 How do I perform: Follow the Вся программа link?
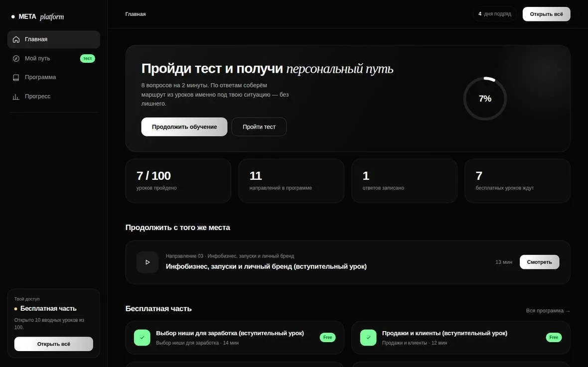548,311
